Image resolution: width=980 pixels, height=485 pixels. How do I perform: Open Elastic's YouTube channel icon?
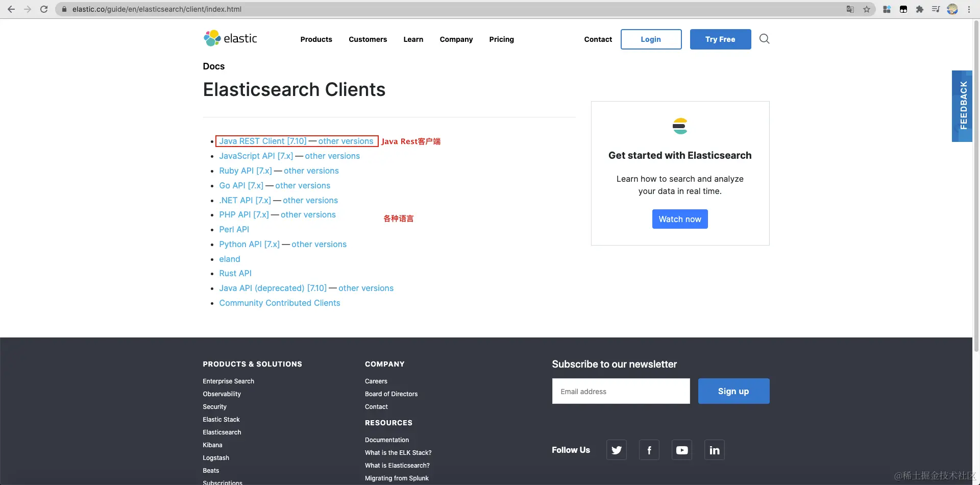682,450
